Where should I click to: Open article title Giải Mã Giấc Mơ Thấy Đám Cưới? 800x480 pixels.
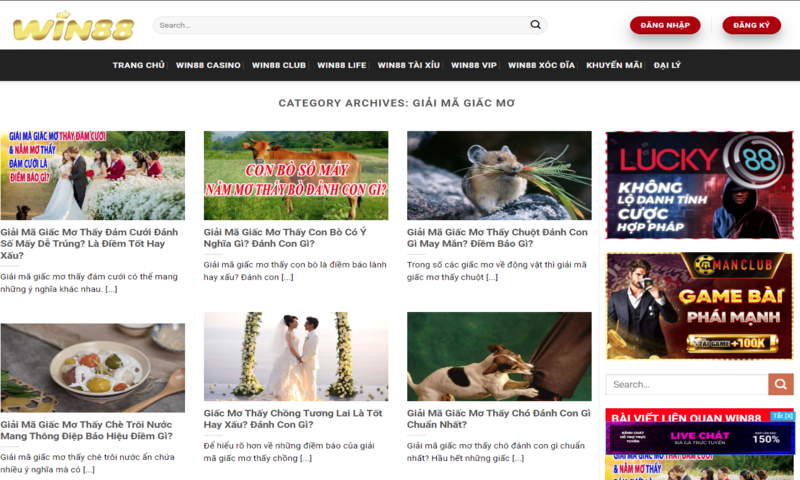89,243
